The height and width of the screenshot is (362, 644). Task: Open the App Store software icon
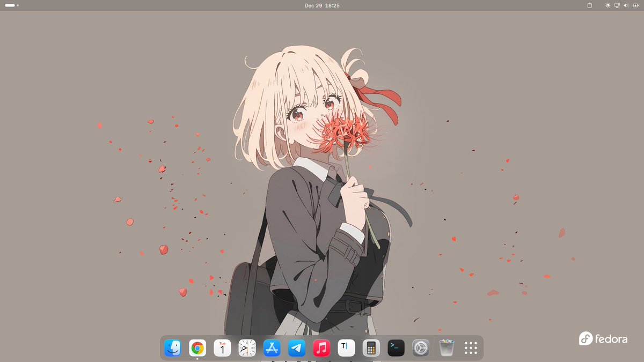tap(272, 348)
